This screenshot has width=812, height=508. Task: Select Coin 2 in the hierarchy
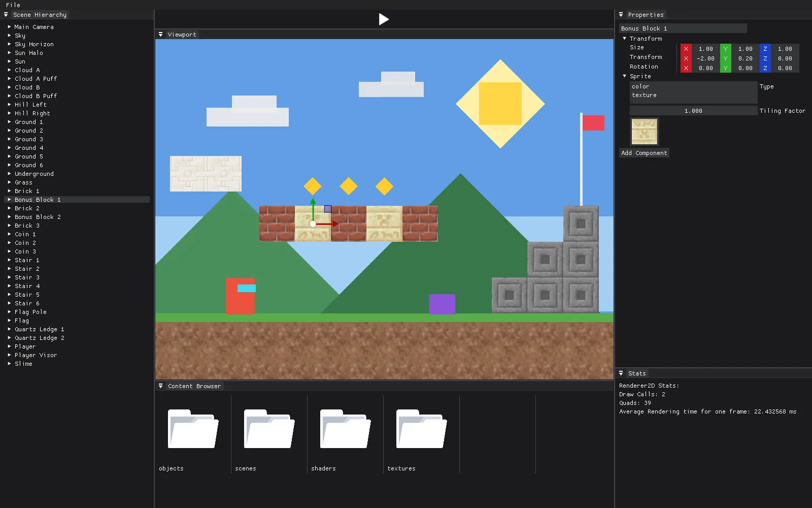click(x=25, y=243)
